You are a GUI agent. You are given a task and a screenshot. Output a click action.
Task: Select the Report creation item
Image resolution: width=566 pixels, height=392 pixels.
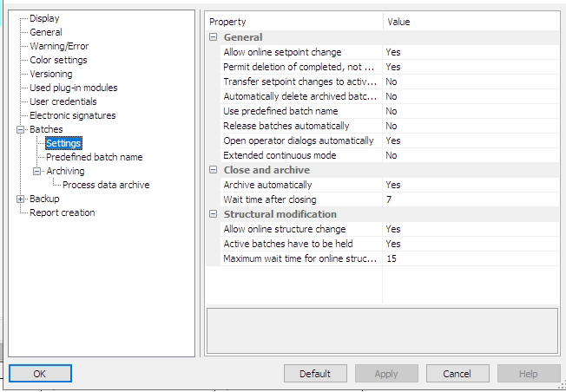[63, 212]
